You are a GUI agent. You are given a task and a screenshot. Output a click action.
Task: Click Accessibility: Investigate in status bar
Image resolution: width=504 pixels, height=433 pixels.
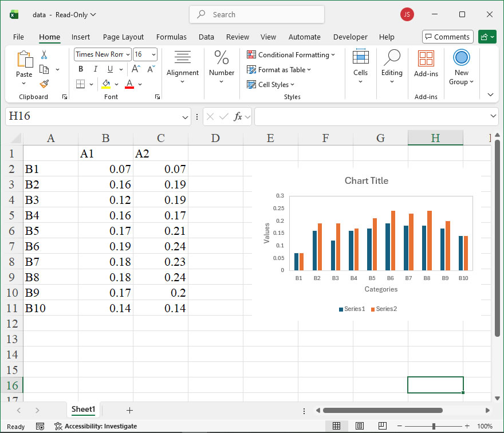pyautogui.click(x=96, y=426)
